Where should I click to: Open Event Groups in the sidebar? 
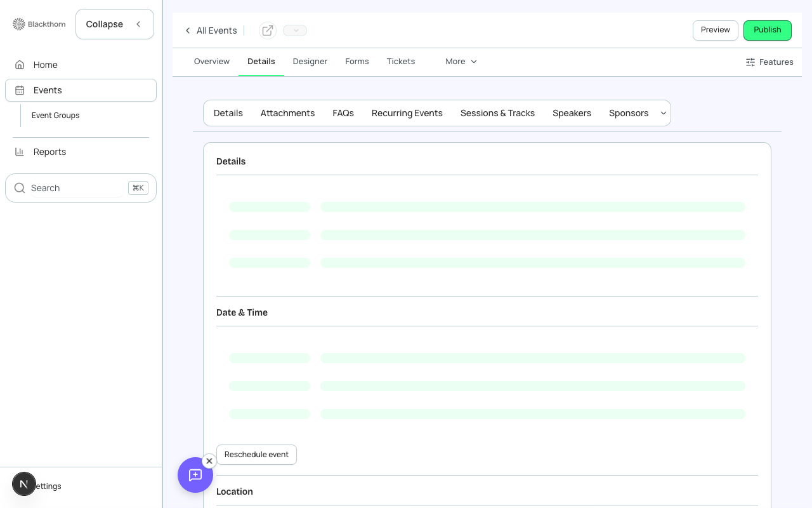(x=56, y=116)
